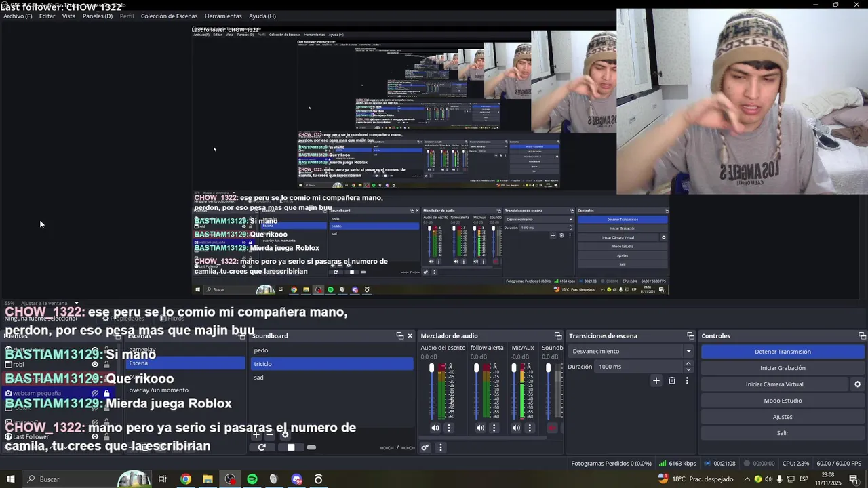Show the hidden webcam pequeña source
This screenshot has height=488, width=868.
tap(95, 393)
